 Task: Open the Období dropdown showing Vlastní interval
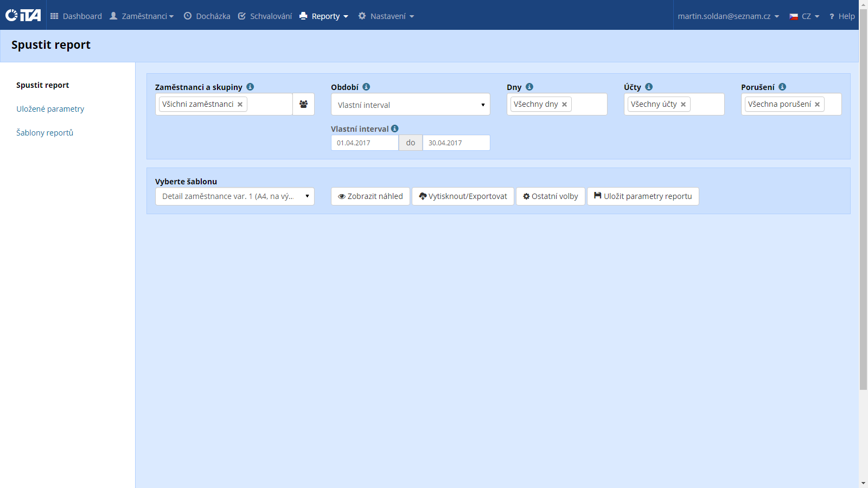[x=410, y=105]
